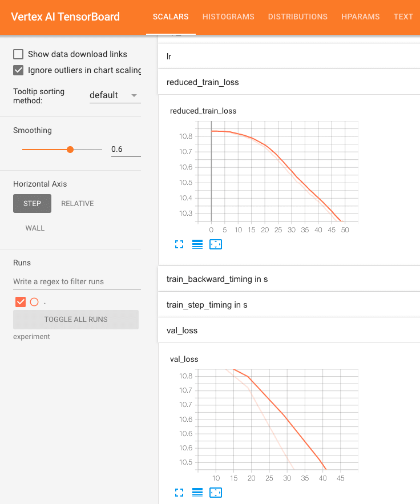Viewport: 420px width, 504px height.
Task: Expand val_loss chart to full size
Action: tap(179, 493)
